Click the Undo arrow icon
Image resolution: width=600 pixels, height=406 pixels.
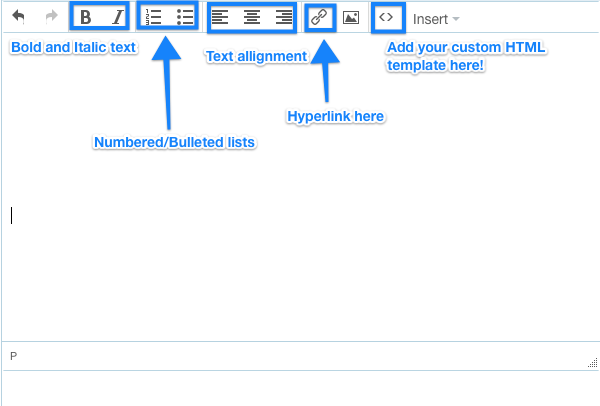point(18,17)
